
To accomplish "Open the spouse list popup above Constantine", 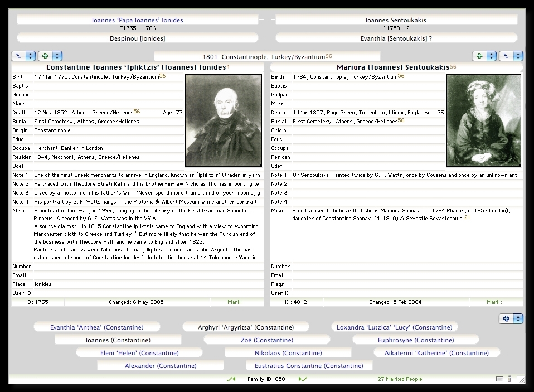I will [x=23, y=56].
